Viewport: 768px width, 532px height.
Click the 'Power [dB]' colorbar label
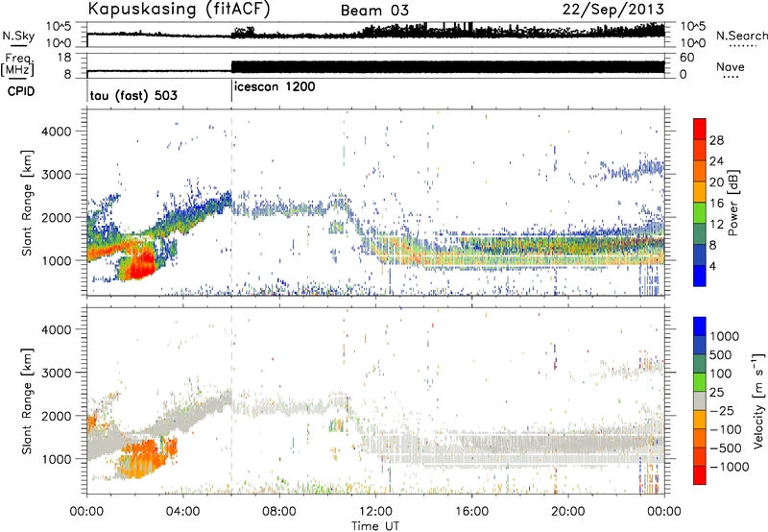pyautogui.click(x=733, y=203)
